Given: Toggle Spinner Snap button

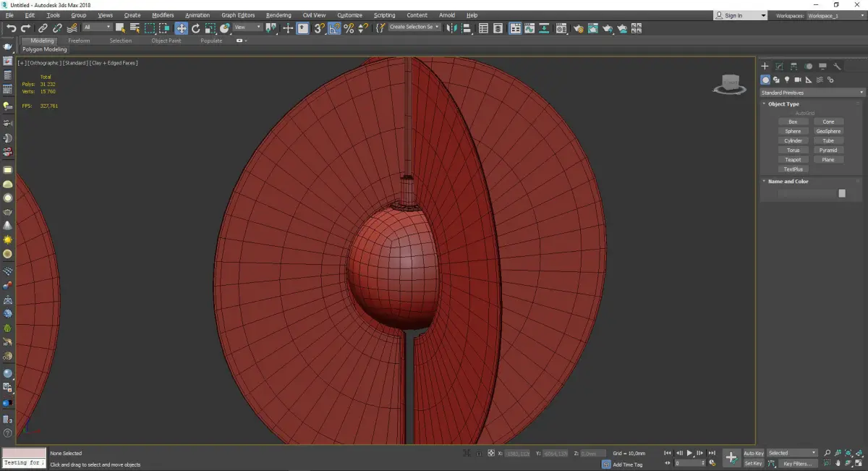Looking at the screenshot, I should 363,28.
